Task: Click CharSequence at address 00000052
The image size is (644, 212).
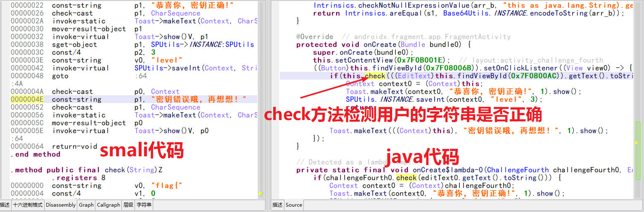Action: [x=175, y=107]
